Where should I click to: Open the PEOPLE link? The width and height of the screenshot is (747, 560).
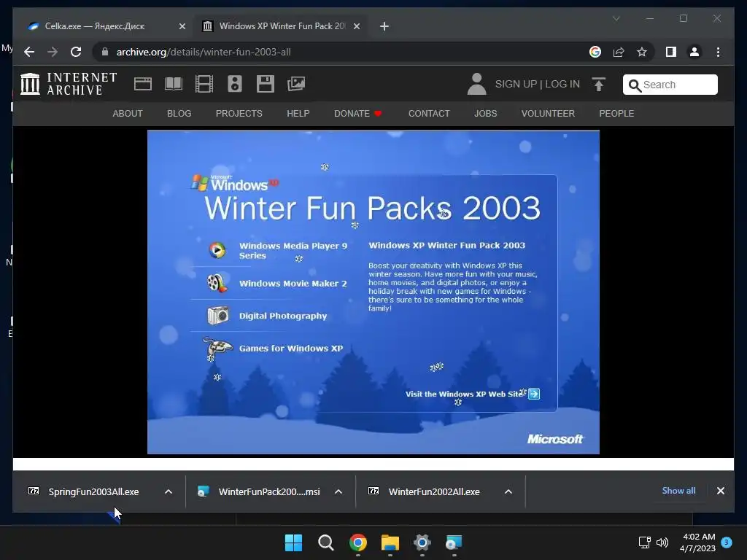click(x=616, y=113)
